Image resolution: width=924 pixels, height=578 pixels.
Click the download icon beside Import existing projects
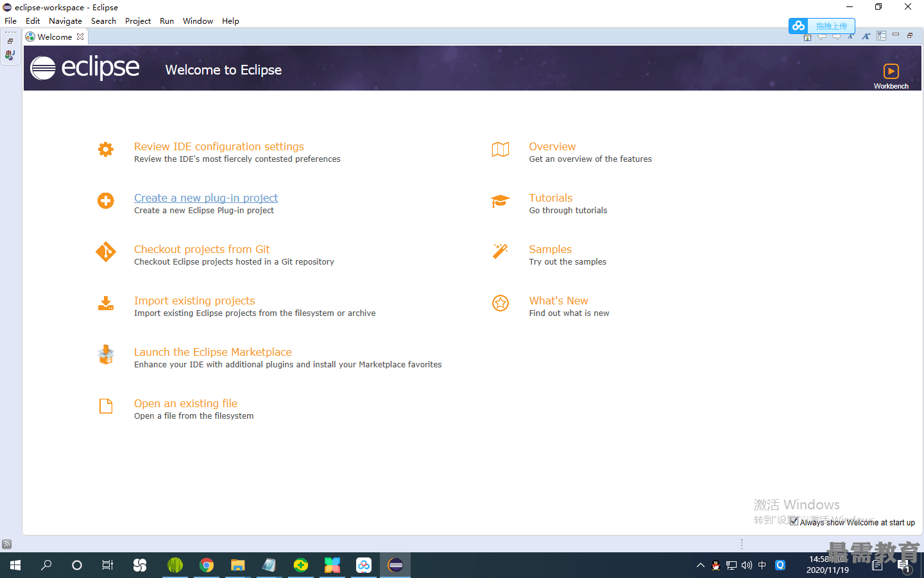(106, 303)
